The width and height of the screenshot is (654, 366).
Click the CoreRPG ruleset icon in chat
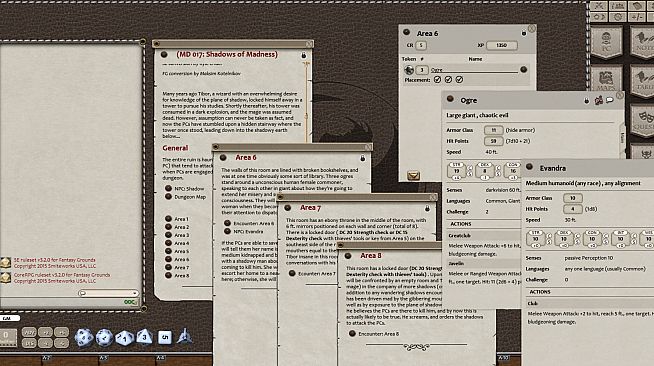point(5,278)
